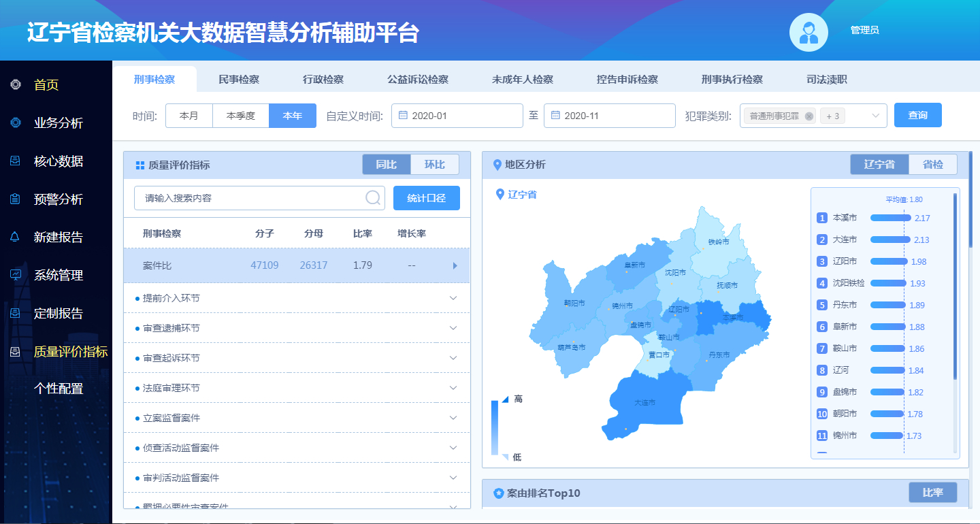Click the 首页 sidebar icon
Viewport: 980px width, 524px height.
pos(16,84)
